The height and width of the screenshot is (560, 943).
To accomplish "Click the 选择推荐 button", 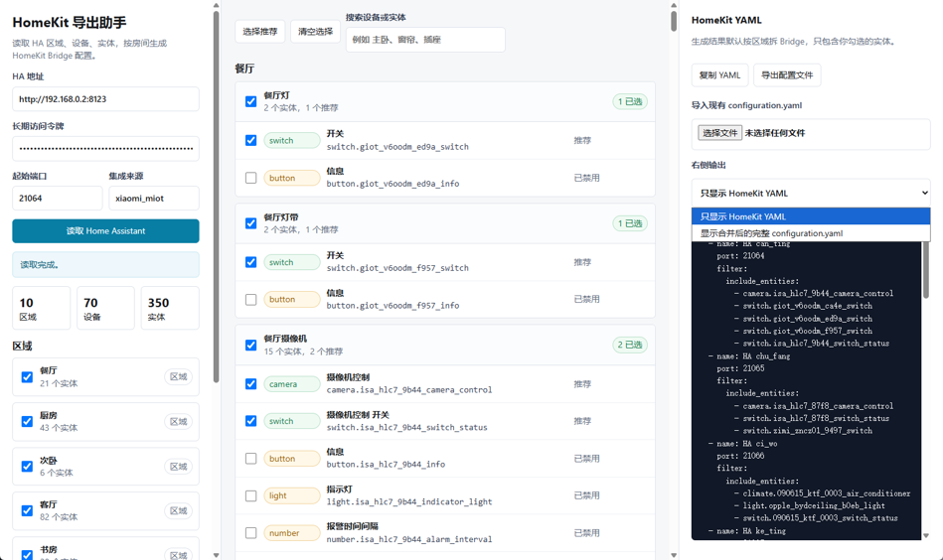I will [x=259, y=31].
